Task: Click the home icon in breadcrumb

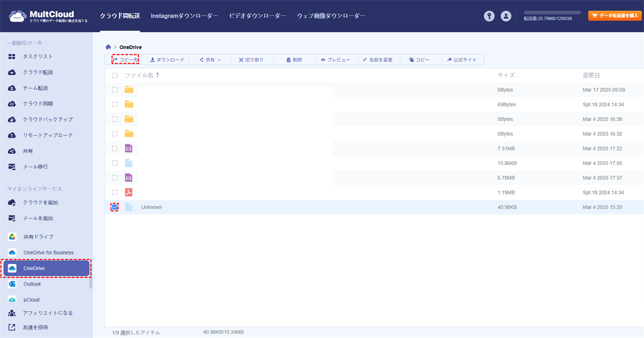Action: 108,47
